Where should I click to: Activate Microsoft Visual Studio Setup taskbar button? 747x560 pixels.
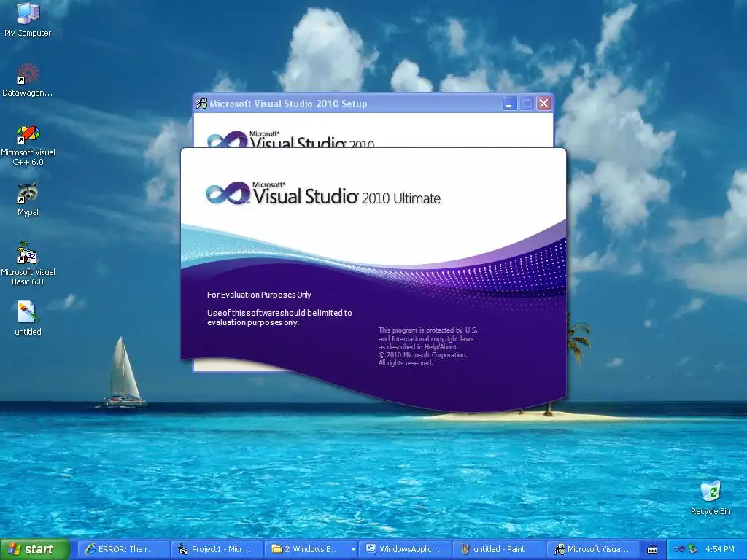(592, 549)
